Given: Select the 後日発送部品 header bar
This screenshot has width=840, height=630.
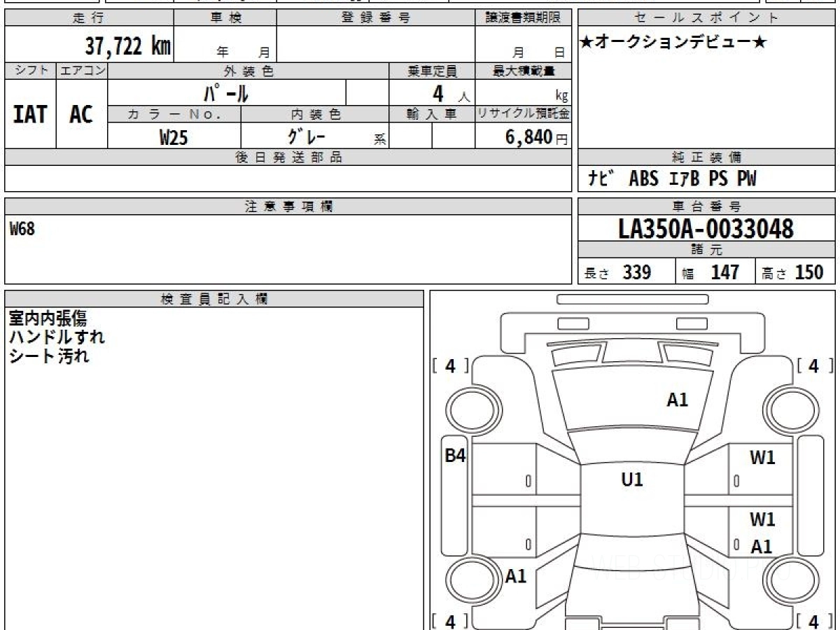Looking at the screenshot, I should 288,157.
